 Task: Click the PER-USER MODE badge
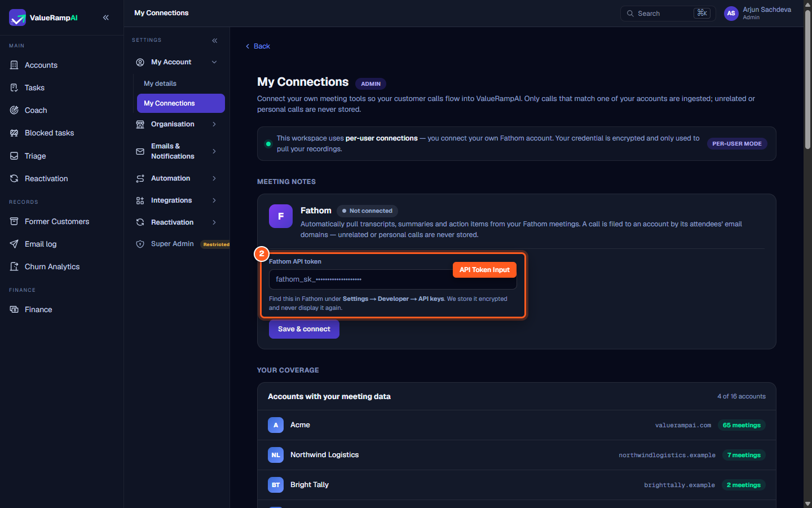pyautogui.click(x=737, y=143)
